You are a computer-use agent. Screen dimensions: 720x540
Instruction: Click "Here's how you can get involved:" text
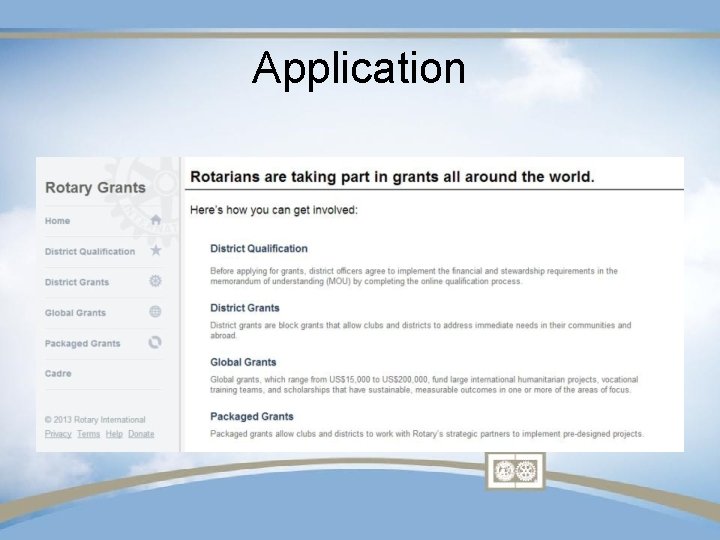tap(274, 210)
